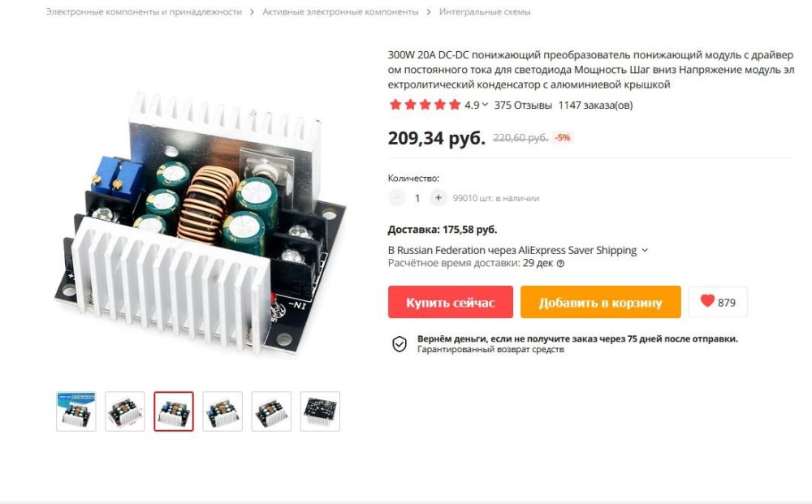The height and width of the screenshot is (504, 812).
Task: Expand AliExpress Saver Shipping options chevron
Action: (645, 251)
